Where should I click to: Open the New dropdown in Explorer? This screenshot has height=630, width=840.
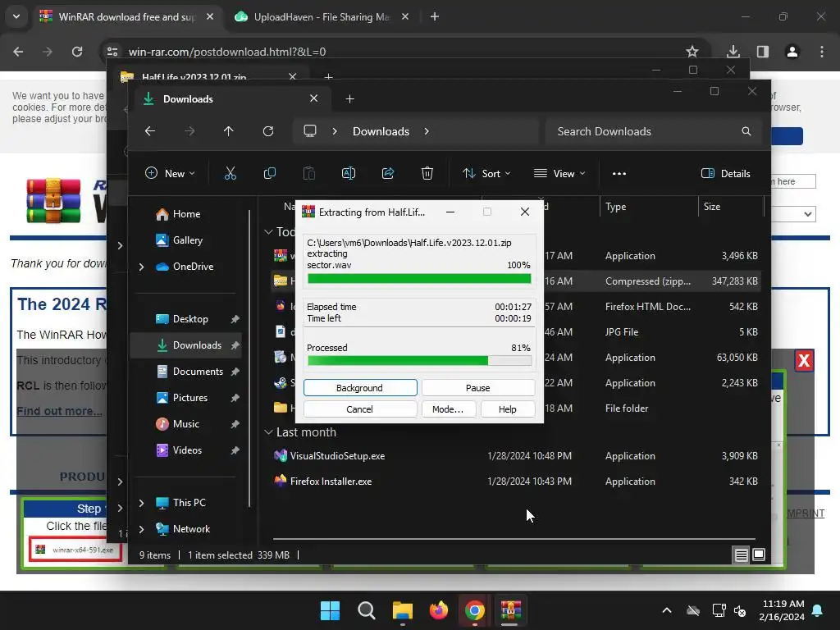point(170,174)
